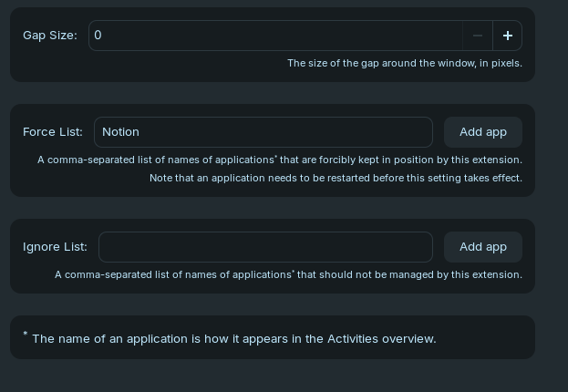The image size is (568, 392).
Task: Click Add app beside Force List
Action: pos(482,132)
